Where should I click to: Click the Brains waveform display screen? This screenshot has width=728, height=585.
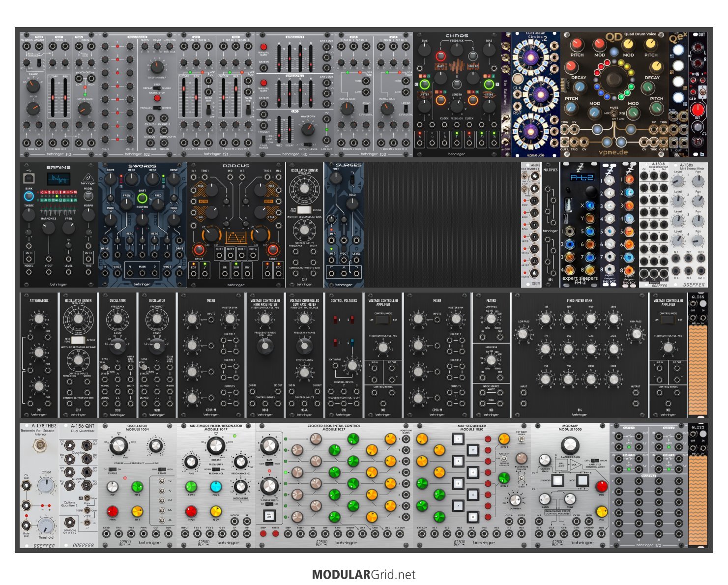tap(58, 179)
